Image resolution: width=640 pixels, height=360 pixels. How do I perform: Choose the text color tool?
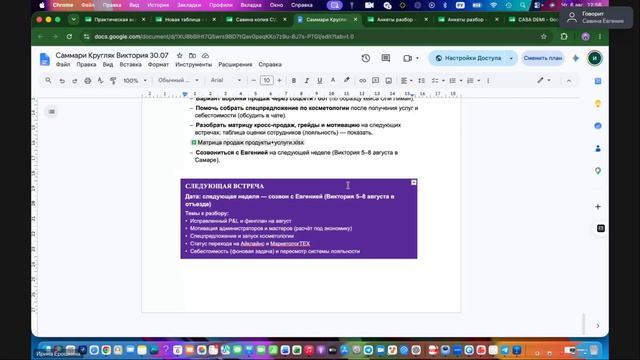(333, 81)
